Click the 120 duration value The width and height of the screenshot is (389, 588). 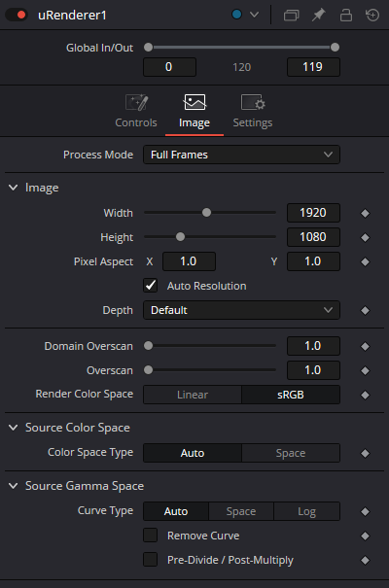(241, 67)
